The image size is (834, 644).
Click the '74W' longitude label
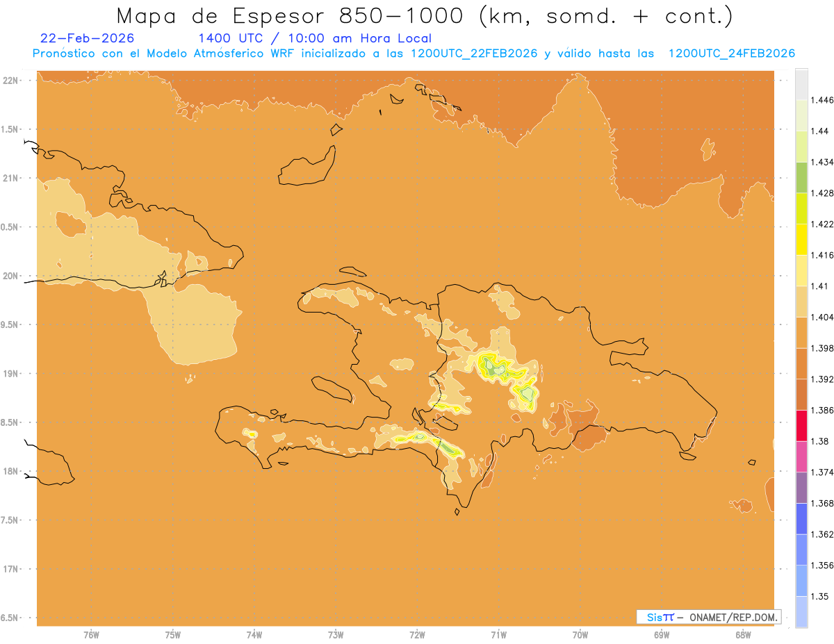pos(254,635)
